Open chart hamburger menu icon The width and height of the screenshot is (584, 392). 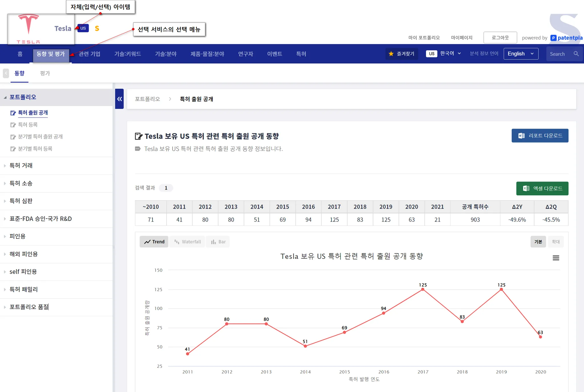click(556, 258)
